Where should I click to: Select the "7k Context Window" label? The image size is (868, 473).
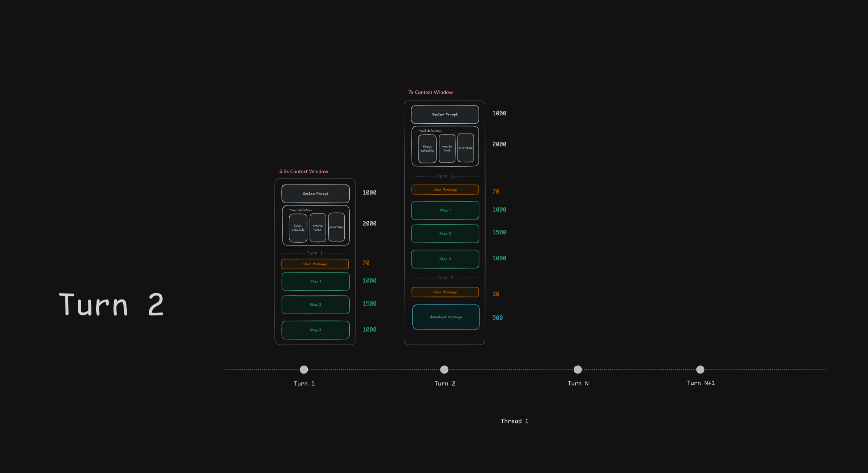pyautogui.click(x=430, y=92)
